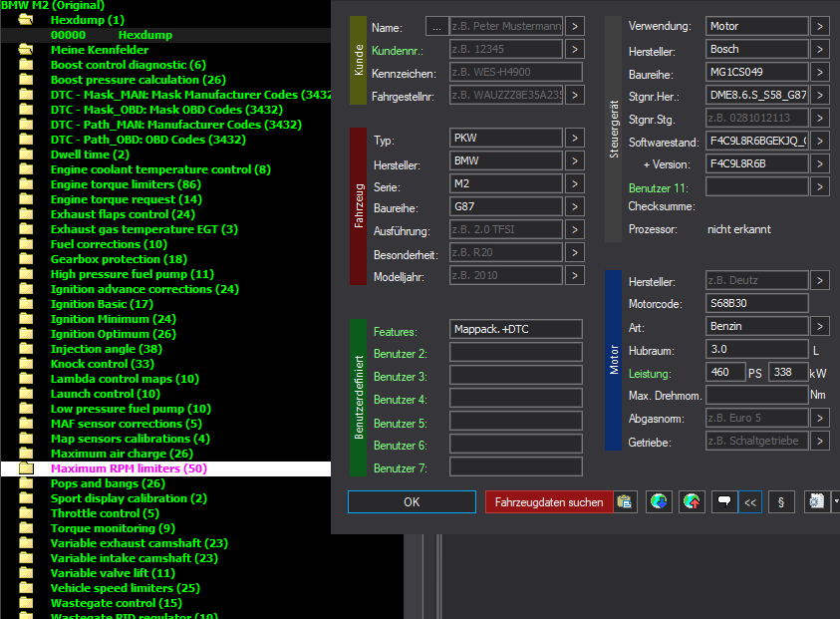Click the speech bubble comment icon
The height and width of the screenshot is (619, 840).
coord(723,502)
